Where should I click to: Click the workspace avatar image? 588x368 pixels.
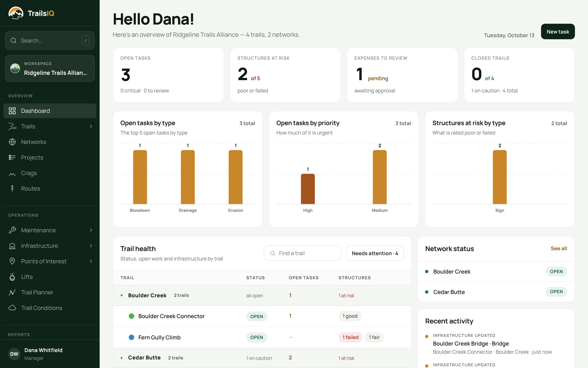pyautogui.click(x=15, y=68)
